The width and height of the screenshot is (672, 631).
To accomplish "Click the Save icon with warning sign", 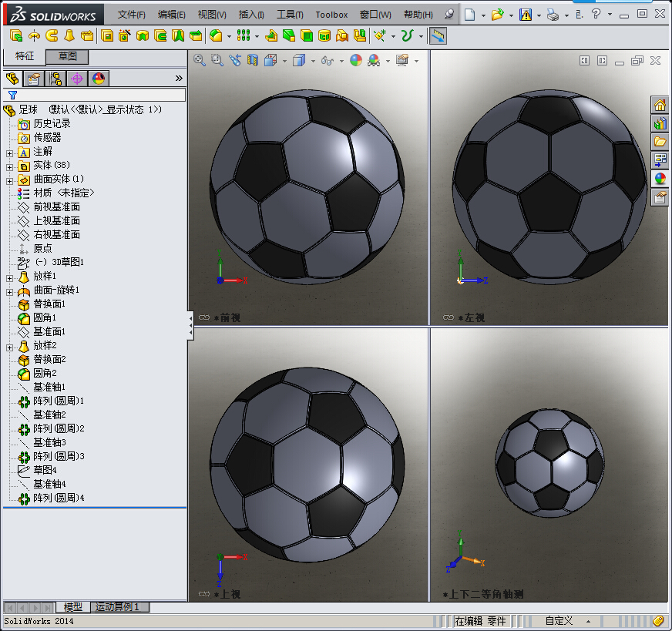I will click(526, 15).
